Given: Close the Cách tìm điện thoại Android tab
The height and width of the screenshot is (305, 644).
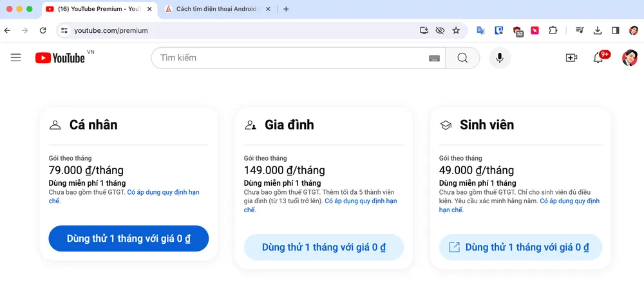Looking at the screenshot, I should [268, 9].
